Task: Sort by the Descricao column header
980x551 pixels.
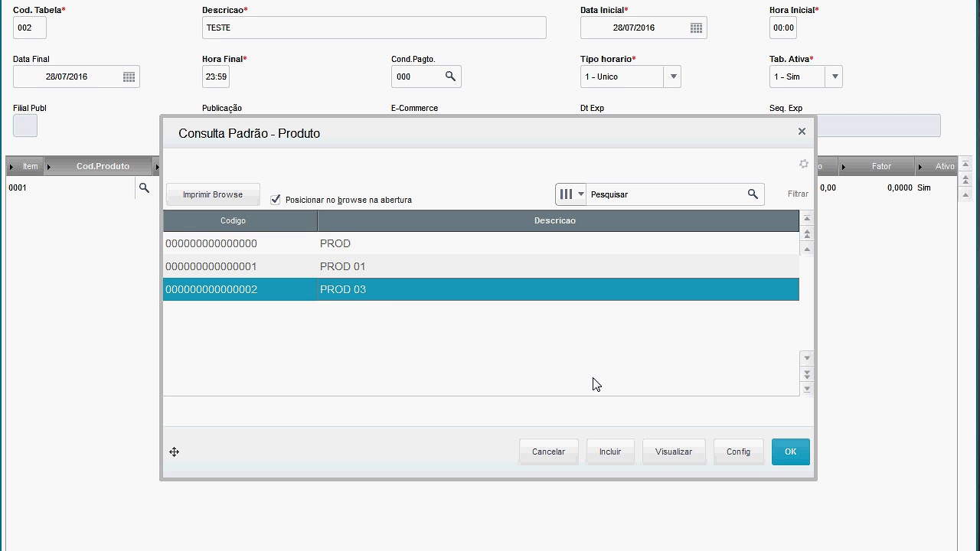Action: [x=558, y=220]
